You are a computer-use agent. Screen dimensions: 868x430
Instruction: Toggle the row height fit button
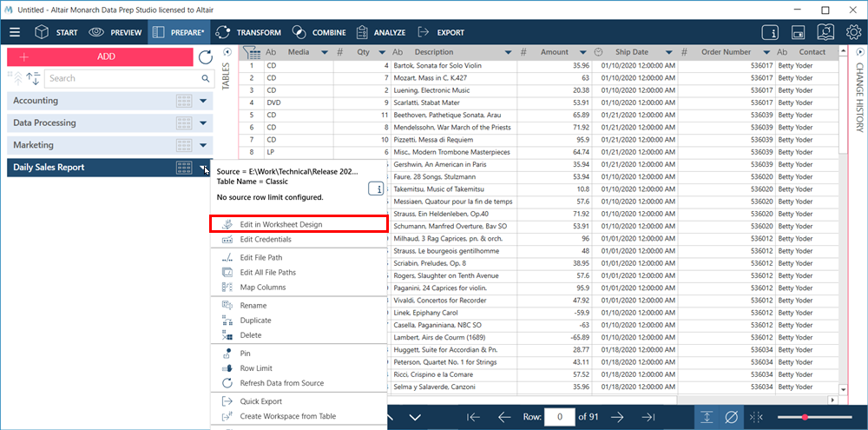(x=707, y=417)
